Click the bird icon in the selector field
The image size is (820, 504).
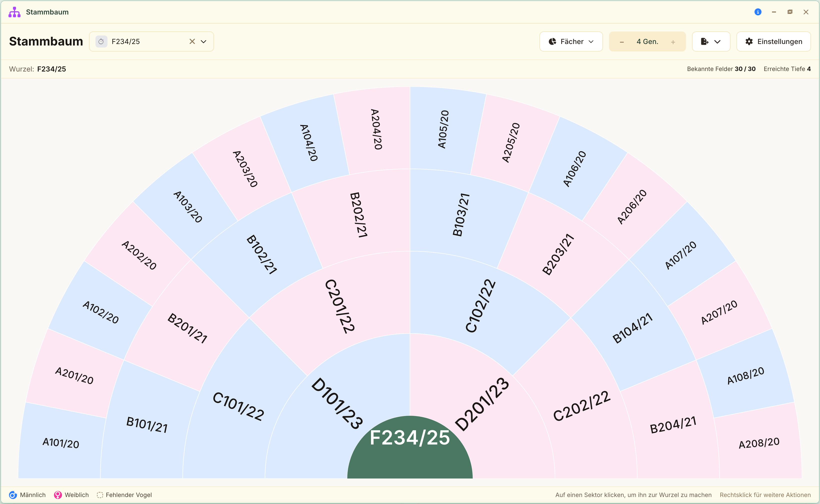click(101, 41)
